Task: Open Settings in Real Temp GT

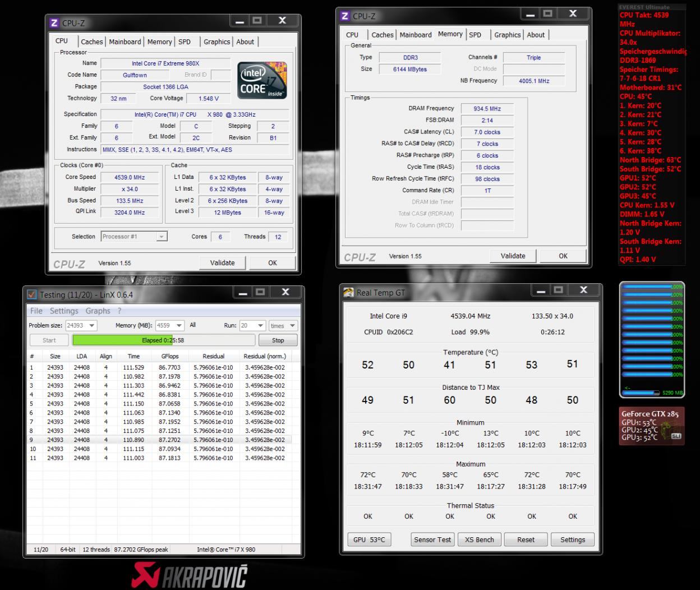Action: 573,540
